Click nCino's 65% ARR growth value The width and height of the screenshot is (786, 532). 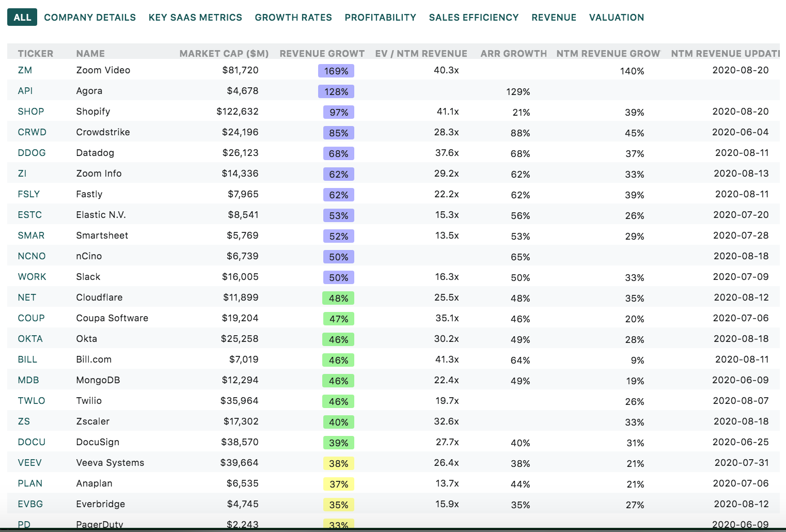(521, 257)
